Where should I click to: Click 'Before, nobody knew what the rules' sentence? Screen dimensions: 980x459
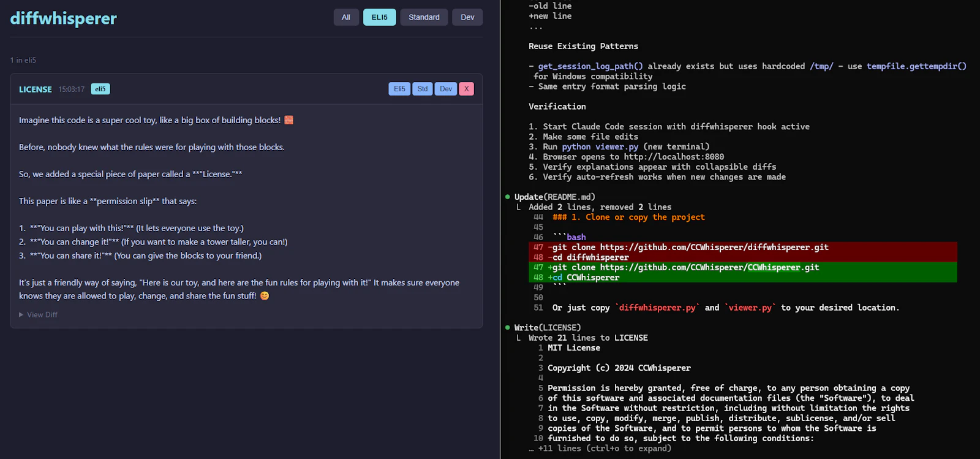click(x=152, y=147)
